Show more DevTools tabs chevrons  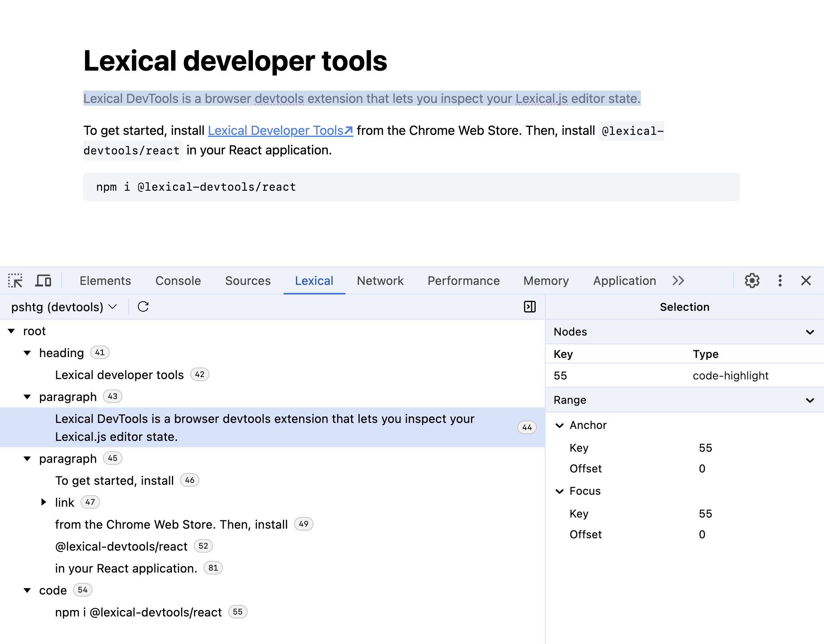coord(678,281)
